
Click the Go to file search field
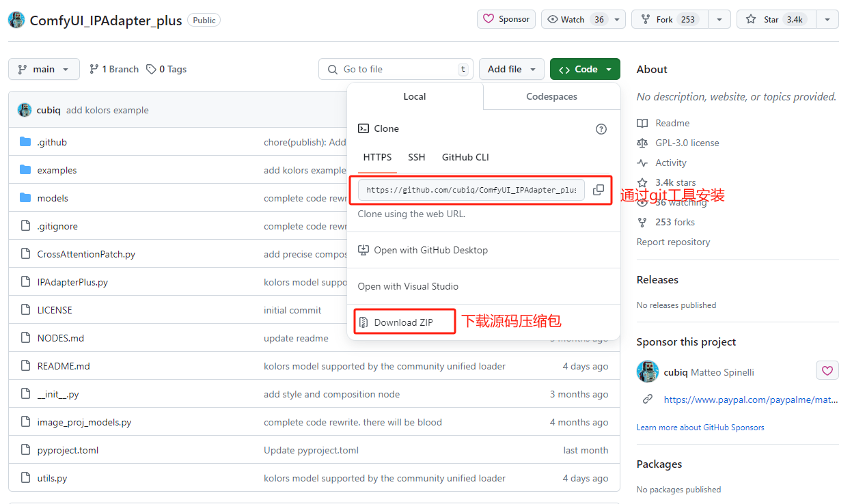396,69
